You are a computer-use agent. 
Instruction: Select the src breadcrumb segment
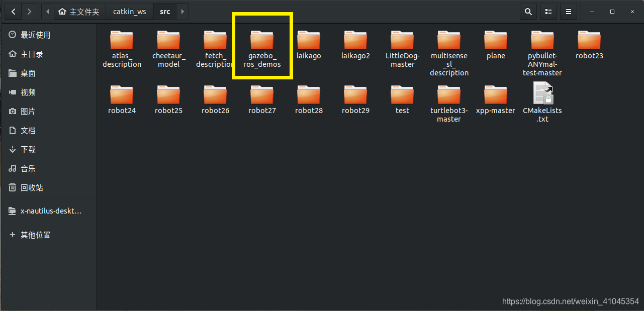pos(165,11)
